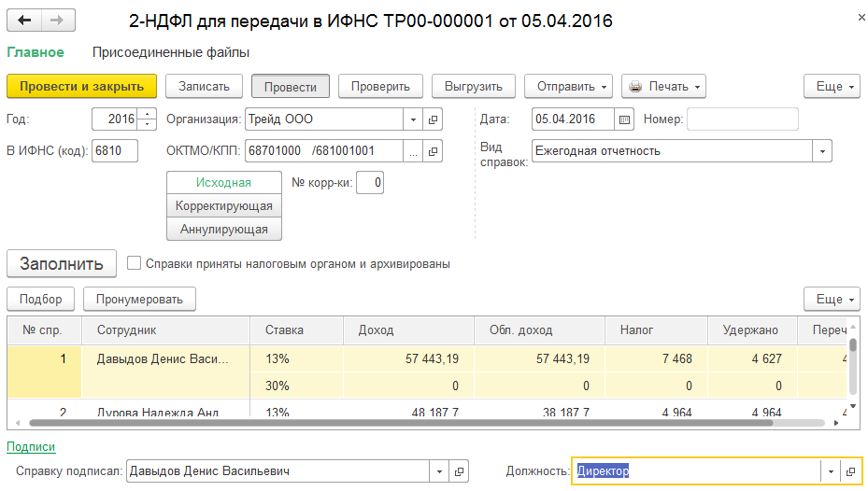Open the Справку подписал open-form icon
The height and width of the screenshot is (491, 868).
point(459,471)
